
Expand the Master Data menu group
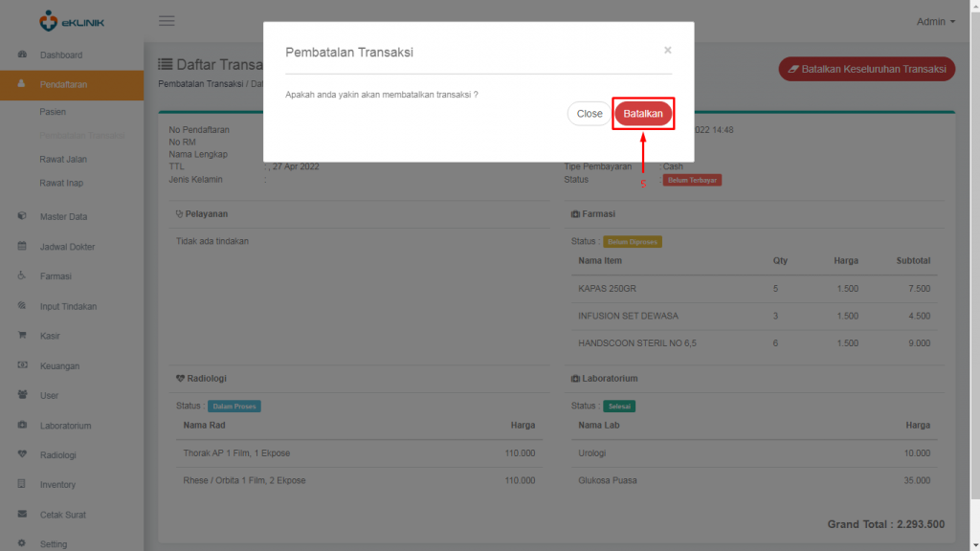click(57, 216)
